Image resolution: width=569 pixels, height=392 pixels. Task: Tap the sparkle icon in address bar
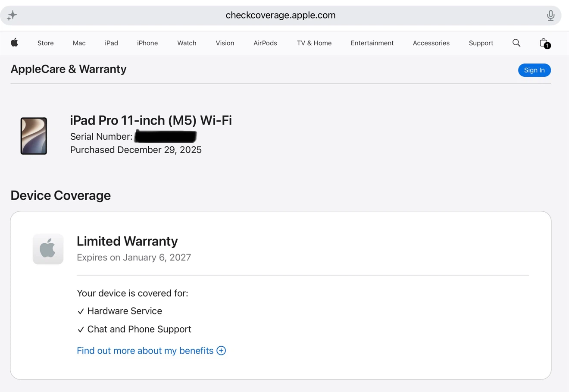tap(12, 16)
